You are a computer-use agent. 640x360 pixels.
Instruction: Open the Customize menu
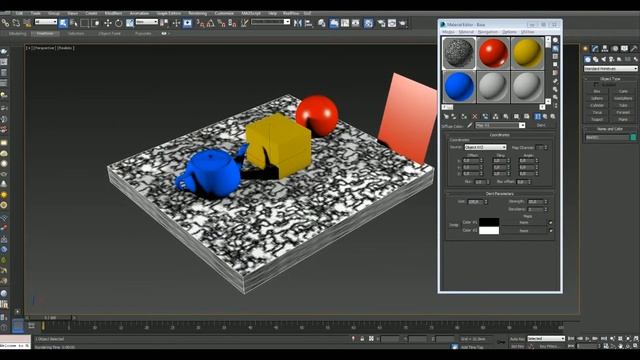pos(224,13)
